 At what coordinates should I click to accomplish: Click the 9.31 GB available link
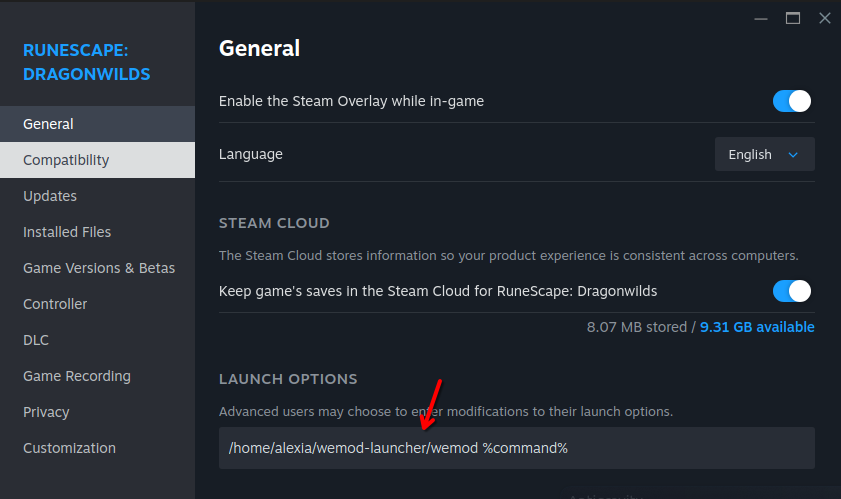[x=757, y=327]
